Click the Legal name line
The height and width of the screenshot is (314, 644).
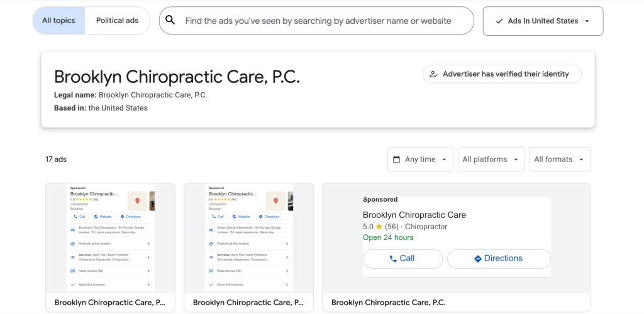click(131, 95)
